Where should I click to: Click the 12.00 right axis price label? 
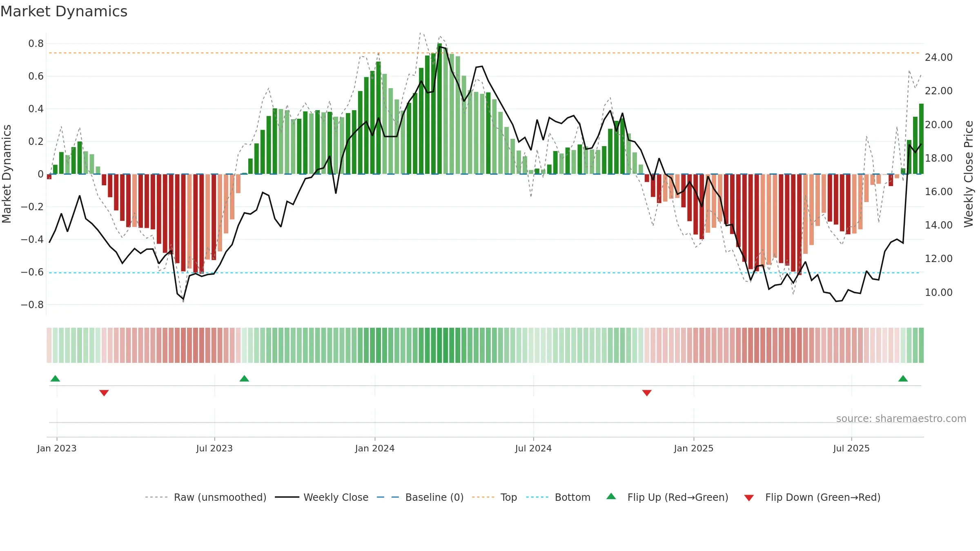939,259
